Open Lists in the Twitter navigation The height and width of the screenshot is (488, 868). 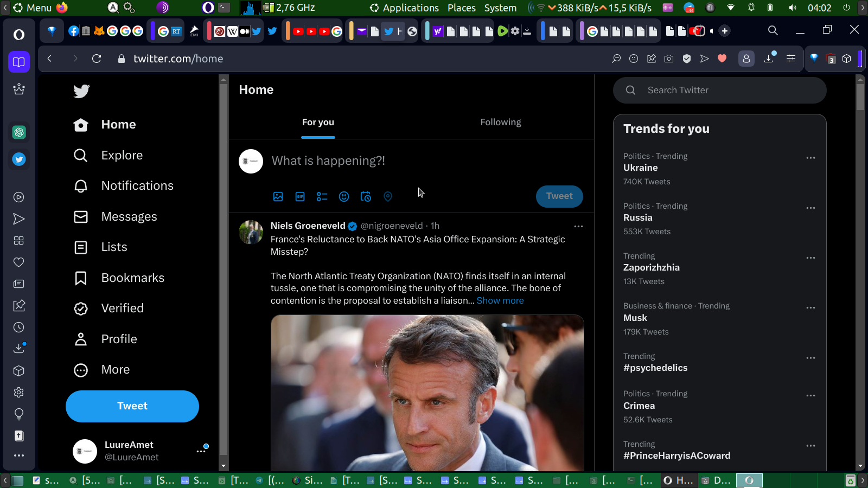pos(100,247)
